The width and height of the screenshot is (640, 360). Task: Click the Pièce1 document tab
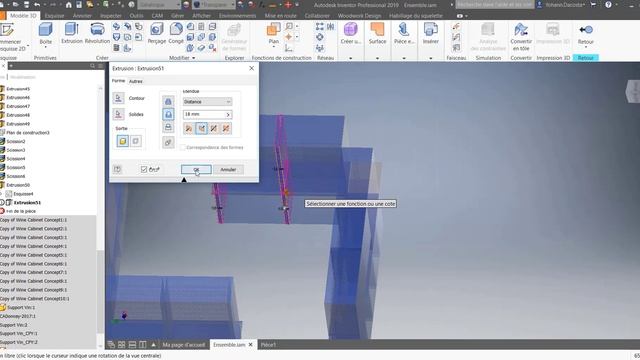268,345
